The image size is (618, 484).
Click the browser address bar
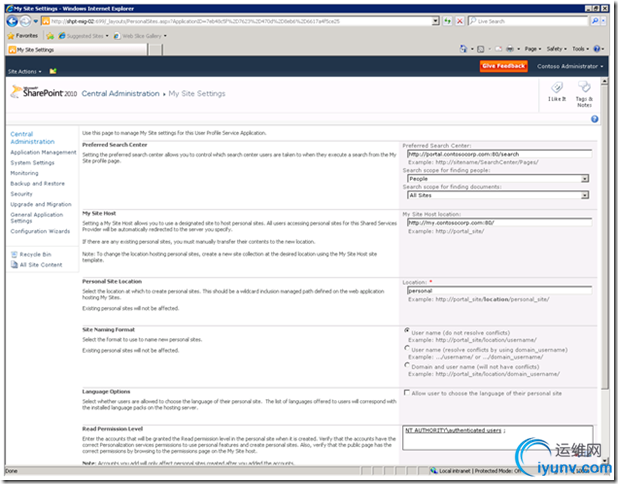point(236,21)
